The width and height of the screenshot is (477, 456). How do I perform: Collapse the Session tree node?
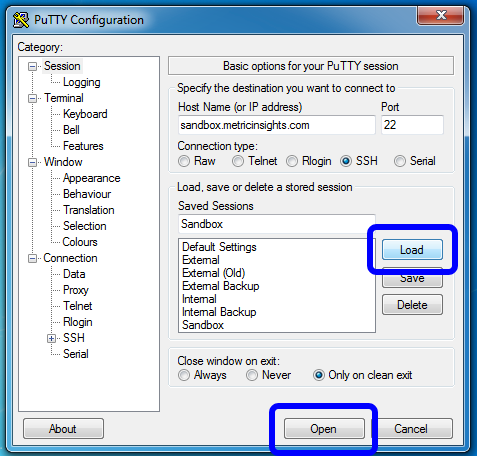click(x=32, y=66)
